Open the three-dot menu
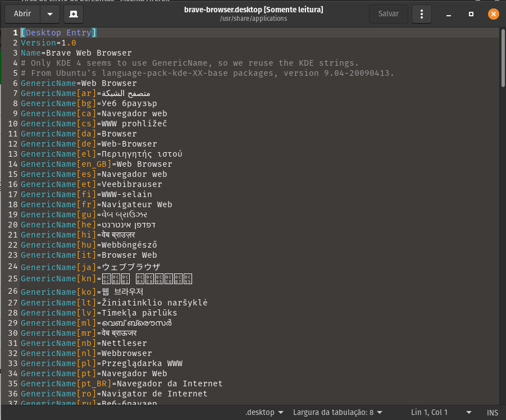This screenshot has height=420, width=506. pyautogui.click(x=421, y=14)
